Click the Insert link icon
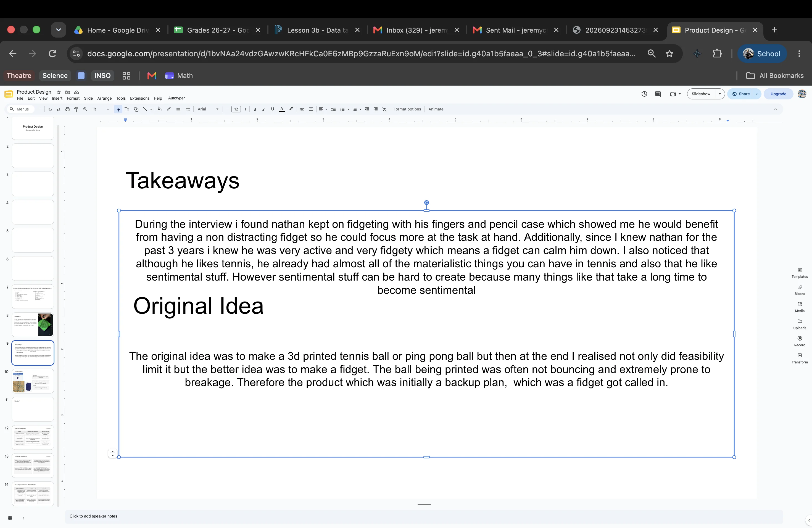The height and width of the screenshot is (528, 812). click(x=302, y=109)
